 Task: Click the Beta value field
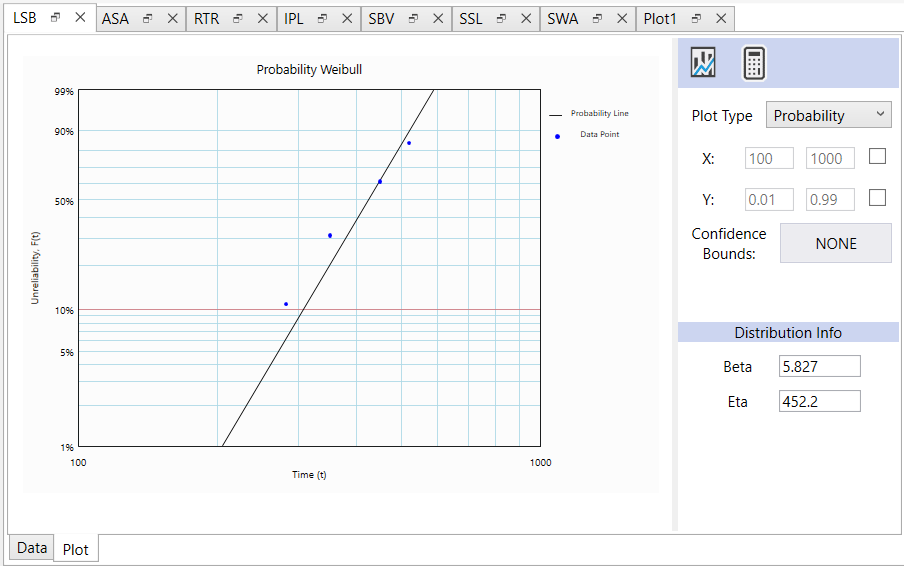pyautogui.click(x=820, y=366)
